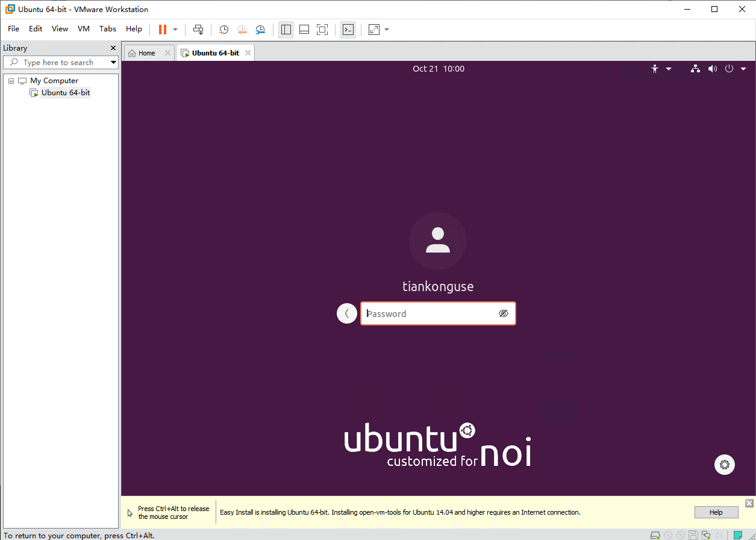Image resolution: width=756 pixels, height=540 pixels.
Task: Open the snapshot manager
Action: coord(260,30)
